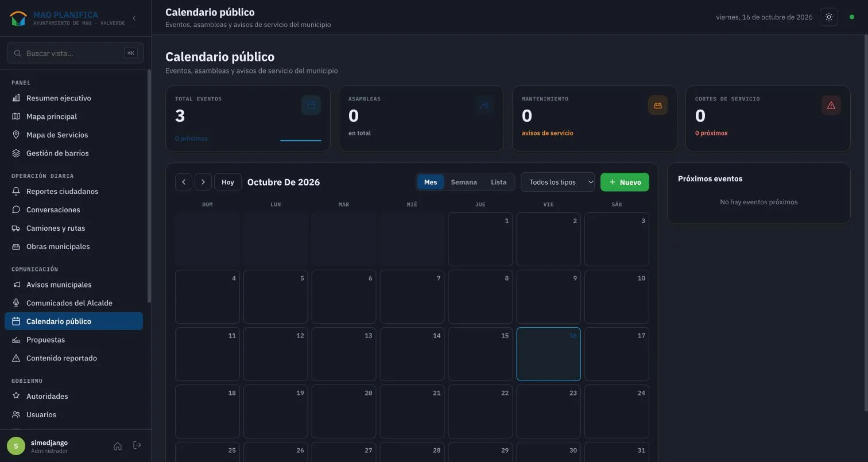
Task: Click the Avisos municipales megaphone icon
Action: pyautogui.click(x=16, y=285)
